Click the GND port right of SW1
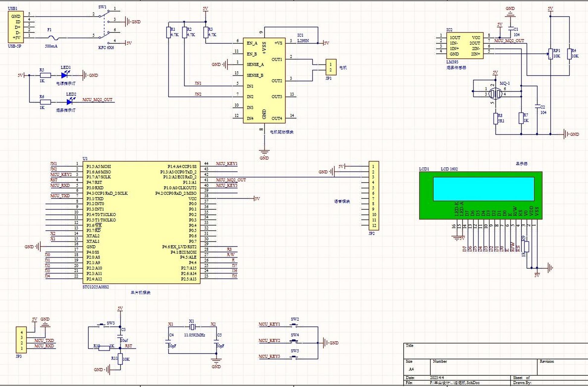 click(133, 21)
